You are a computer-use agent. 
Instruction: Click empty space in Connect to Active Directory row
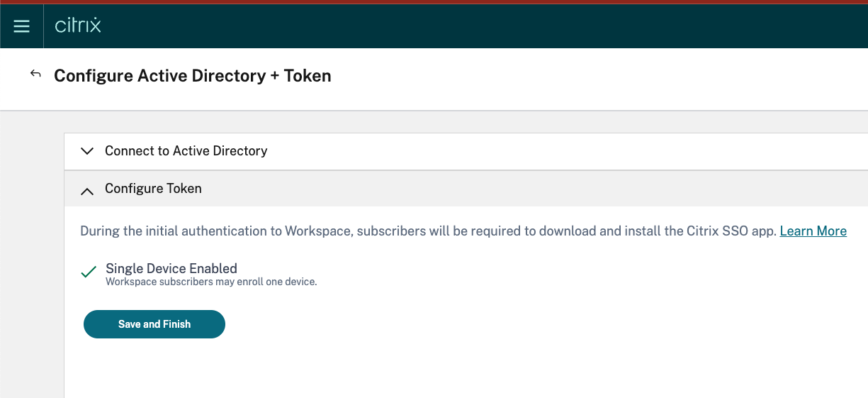pos(567,151)
